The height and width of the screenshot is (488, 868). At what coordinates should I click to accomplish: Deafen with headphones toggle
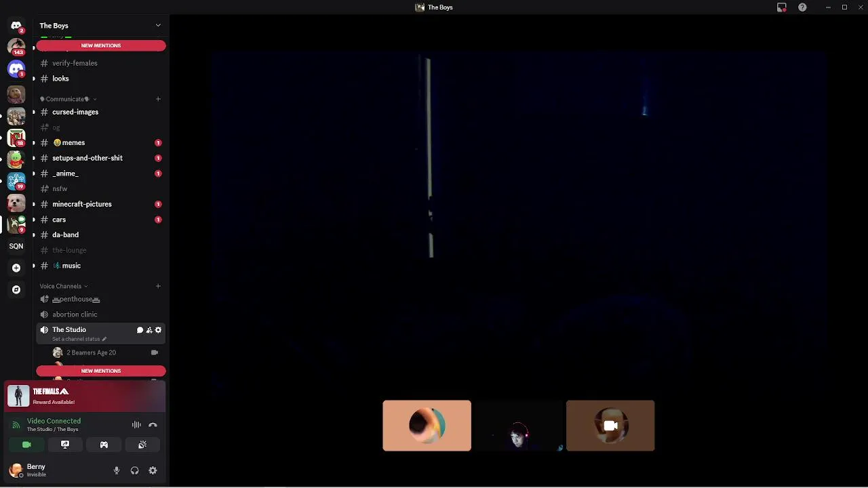[x=134, y=470]
